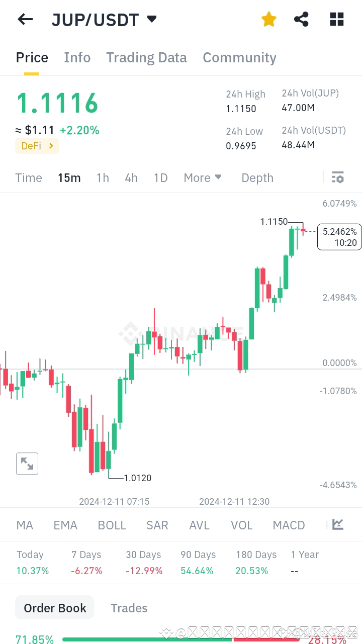
Task: Add JUP/USDT to favorites via star icon
Action: (x=268, y=19)
